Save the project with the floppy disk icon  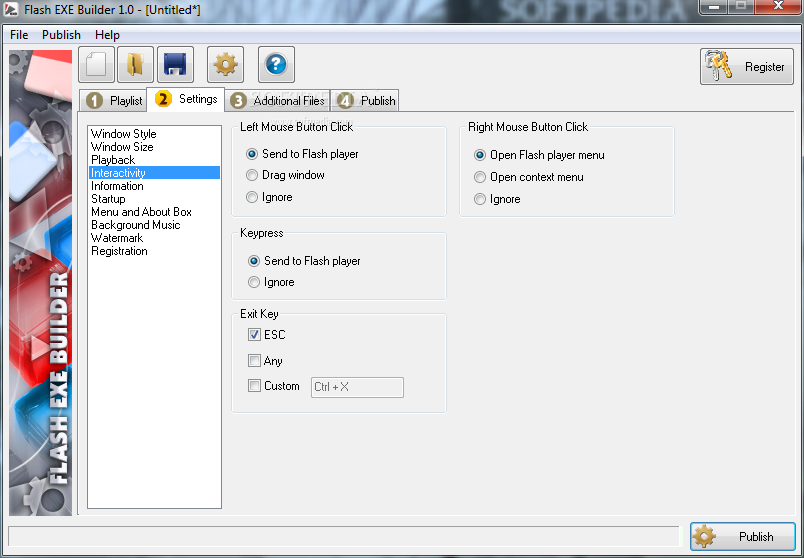pyautogui.click(x=175, y=65)
